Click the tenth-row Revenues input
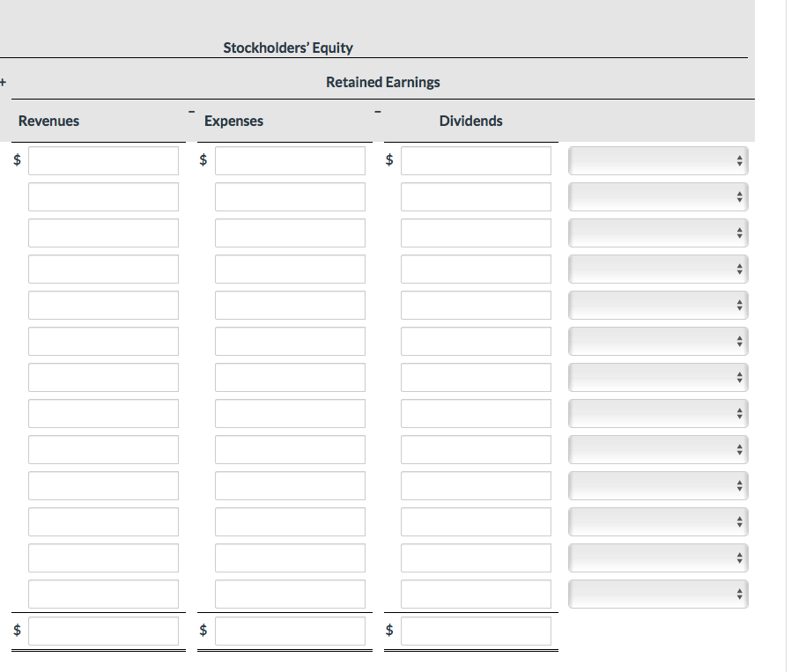 (103, 486)
